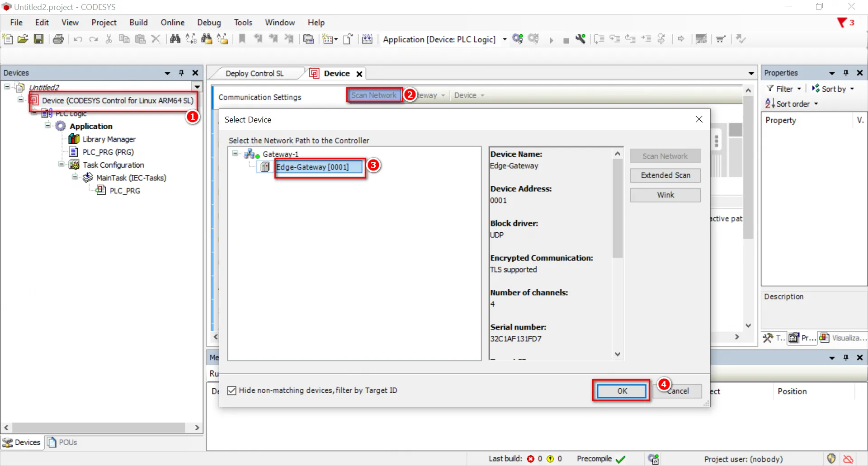Click the wrench-and-screwdriver tools icon in toolbar

pyautogui.click(x=580, y=39)
